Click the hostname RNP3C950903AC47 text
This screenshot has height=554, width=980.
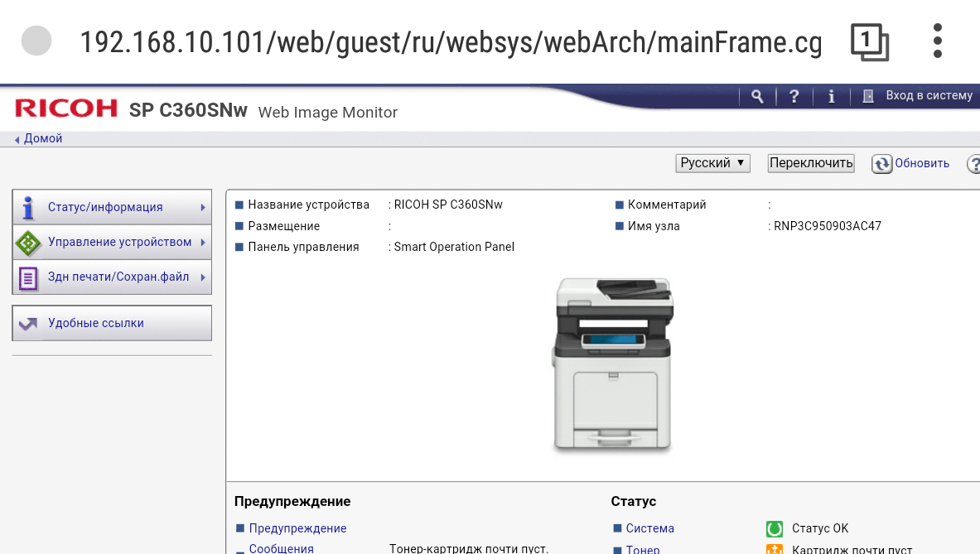[828, 226]
